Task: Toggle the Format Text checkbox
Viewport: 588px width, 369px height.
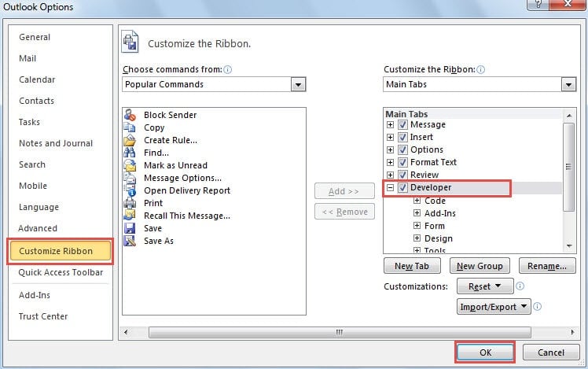Action: tap(402, 162)
